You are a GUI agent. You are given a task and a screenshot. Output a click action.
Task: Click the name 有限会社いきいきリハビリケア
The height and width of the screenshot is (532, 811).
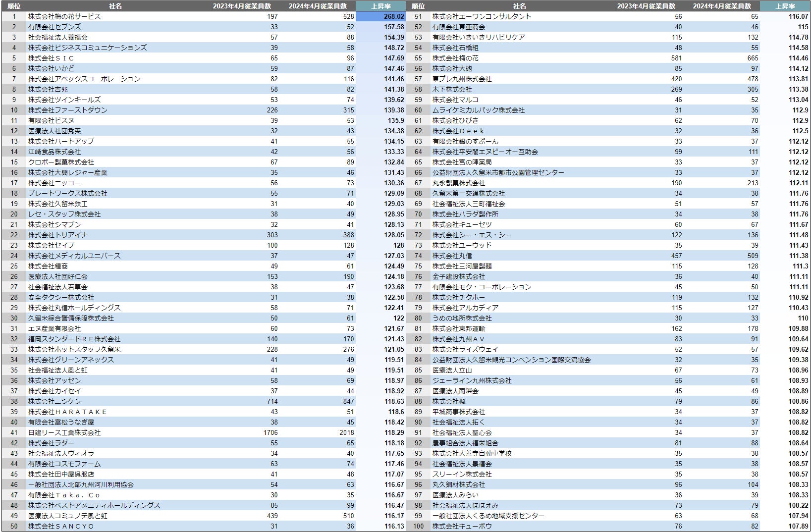[x=479, y=37]
